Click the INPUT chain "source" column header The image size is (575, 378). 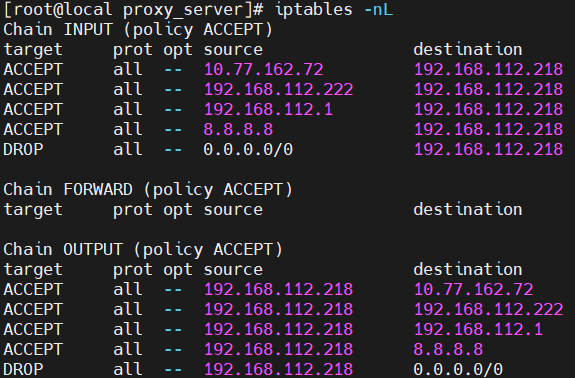[233, 50]
